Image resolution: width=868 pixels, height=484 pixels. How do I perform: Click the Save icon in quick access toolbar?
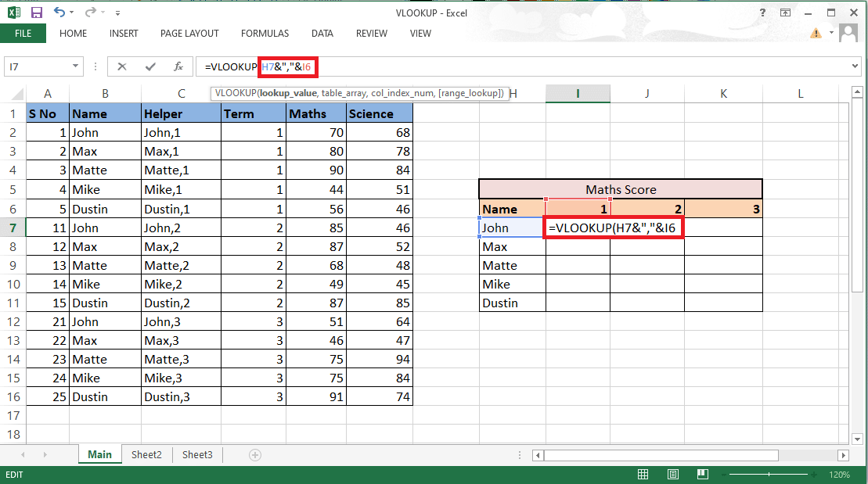(36, 13)
